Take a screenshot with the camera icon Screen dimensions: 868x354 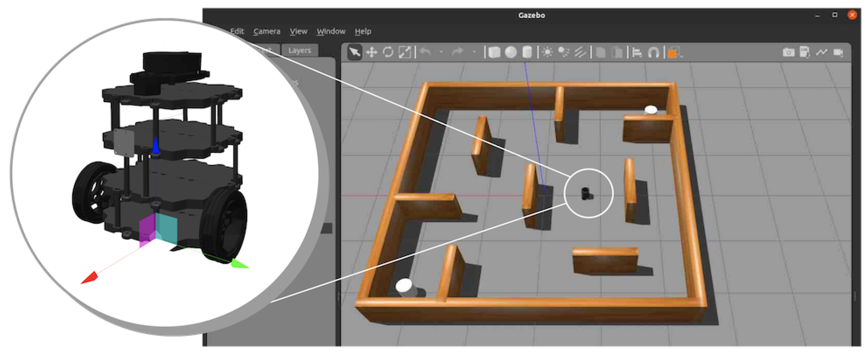point(788,52)
